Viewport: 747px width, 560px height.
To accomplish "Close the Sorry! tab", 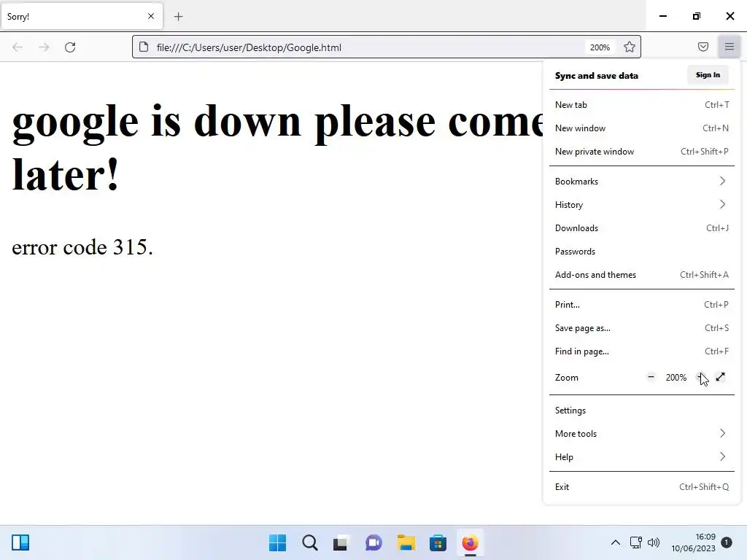I will [150, 16].
